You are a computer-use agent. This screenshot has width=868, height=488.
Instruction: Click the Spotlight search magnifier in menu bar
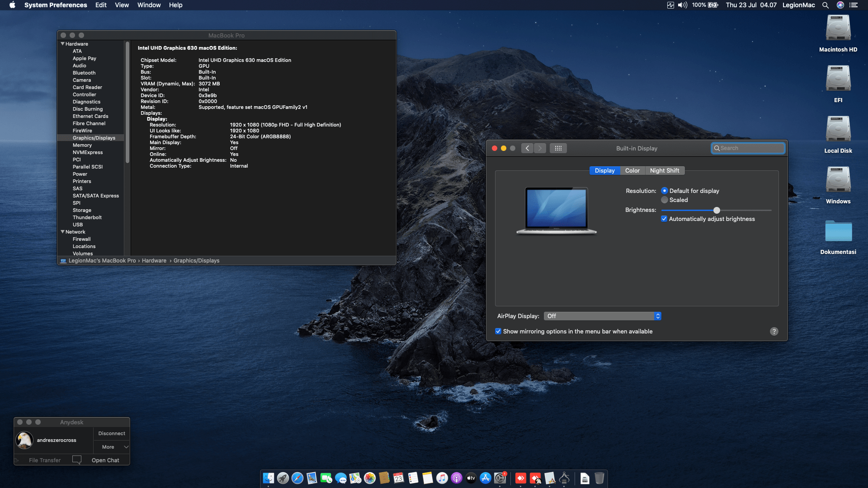[x=826, y=5]
